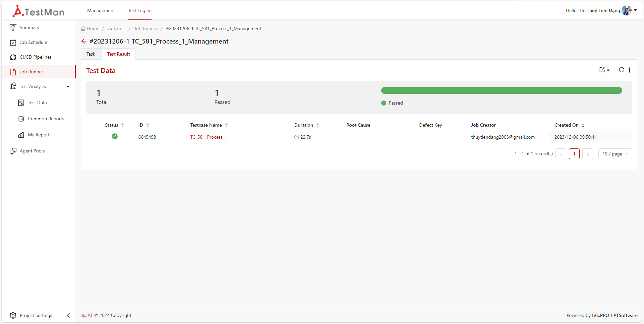Select page 1 in pagination
Image resolution: width=644 pixels, height=324 pixels.
tap(574, 154)
